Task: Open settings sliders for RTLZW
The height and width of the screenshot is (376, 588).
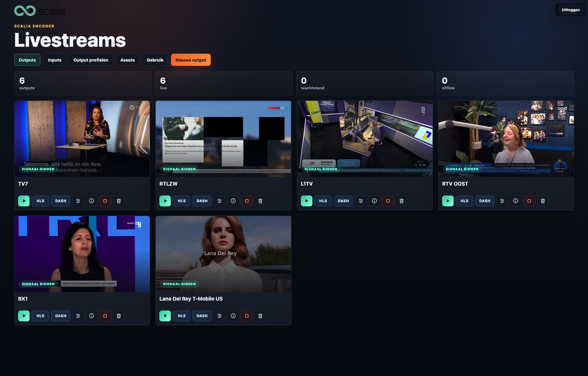Action: pyautogui.click(x=219, y=201)
